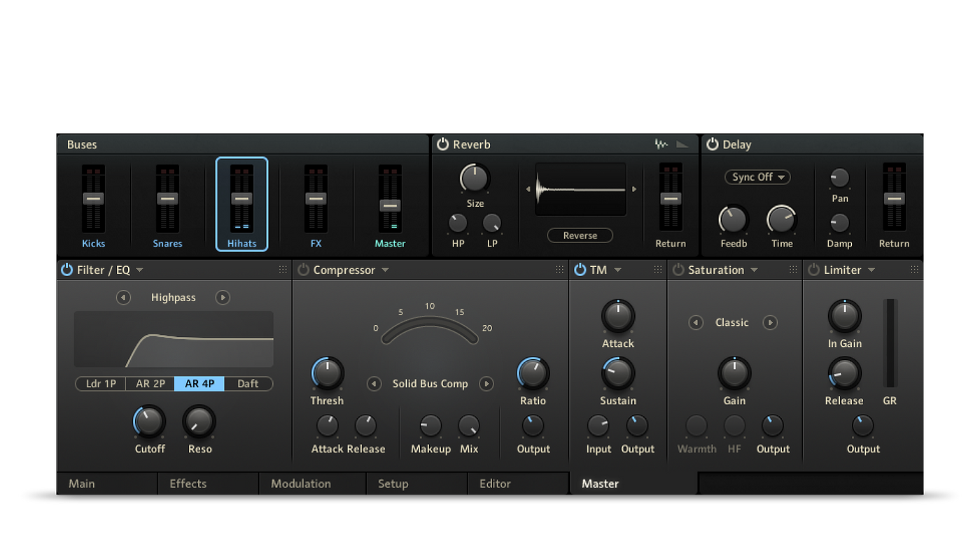This screenshot has width=980, height=559.
Task: Enable the Saturation power button
Action: [678, 270]
